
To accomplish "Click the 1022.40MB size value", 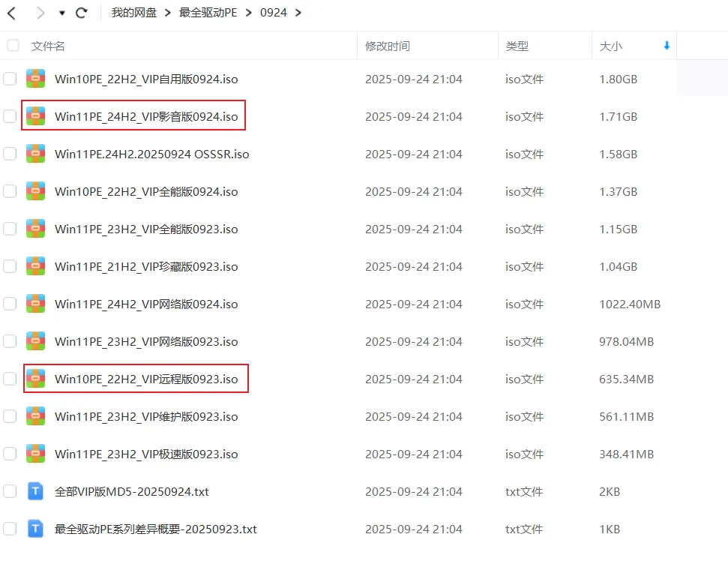I will (630, 304).
